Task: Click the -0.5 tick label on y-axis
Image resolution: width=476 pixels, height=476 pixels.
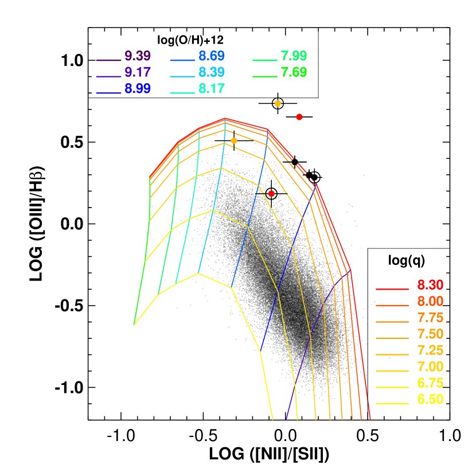Action: (69, 306)
